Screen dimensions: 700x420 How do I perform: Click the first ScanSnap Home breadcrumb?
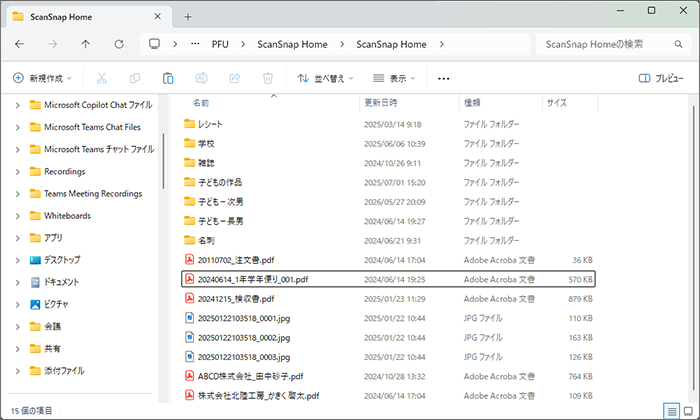(292, 44)
